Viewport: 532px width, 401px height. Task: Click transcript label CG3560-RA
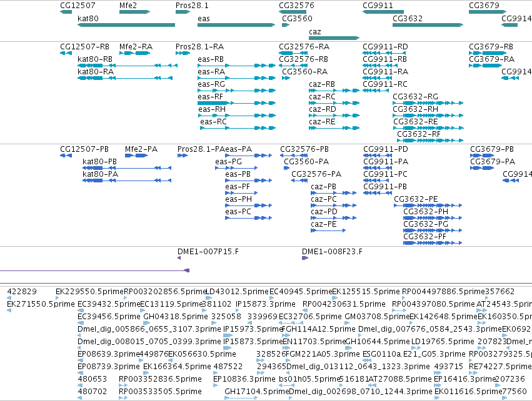pos(305,72)
